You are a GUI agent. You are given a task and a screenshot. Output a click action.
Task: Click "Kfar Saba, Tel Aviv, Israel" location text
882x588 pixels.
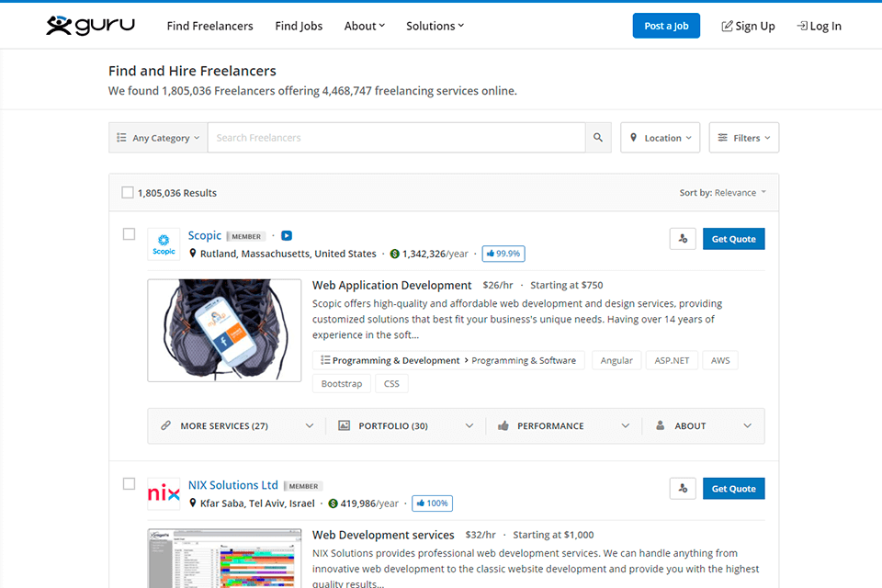tap(257, 503)
